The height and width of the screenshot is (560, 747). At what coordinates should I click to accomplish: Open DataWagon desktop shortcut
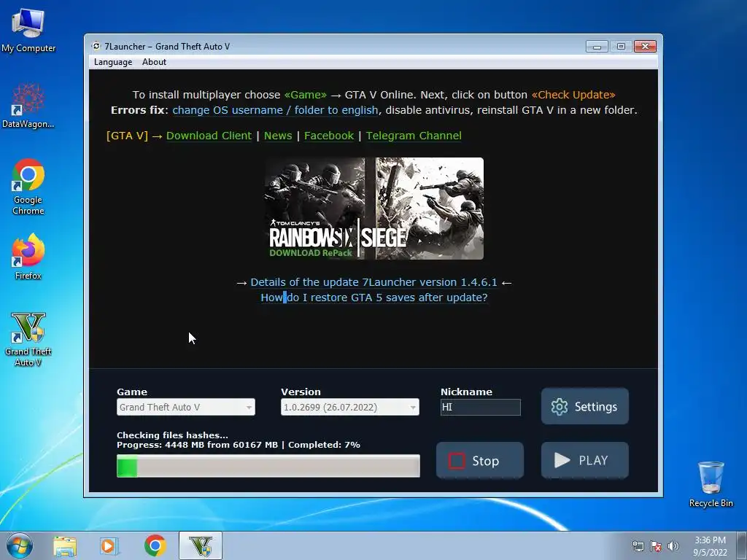click(28, 106)
